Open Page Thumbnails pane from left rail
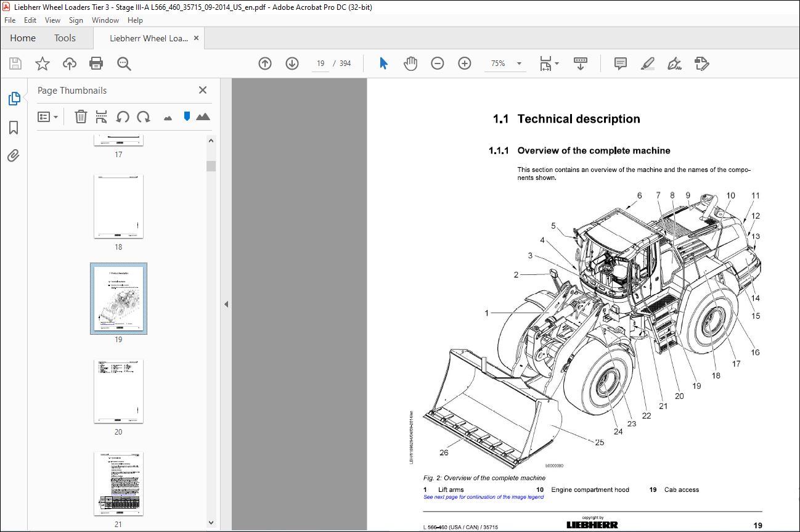The image size is (800, 532). tap(14, 99)
